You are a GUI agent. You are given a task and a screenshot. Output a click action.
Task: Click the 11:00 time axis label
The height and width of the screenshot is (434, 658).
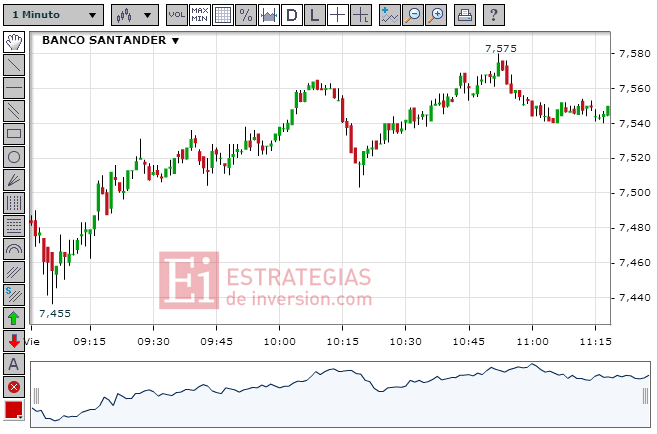532,342
